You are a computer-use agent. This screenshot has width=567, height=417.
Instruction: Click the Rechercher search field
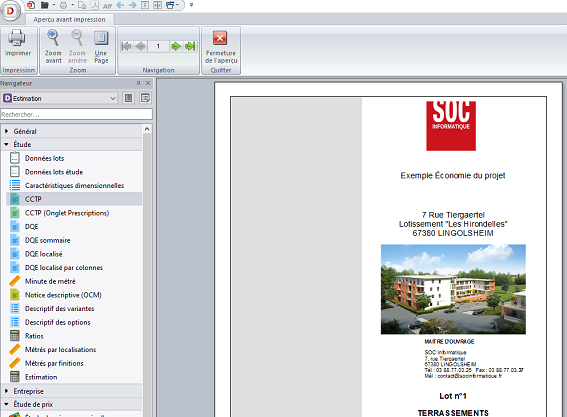tap(76, 114)
